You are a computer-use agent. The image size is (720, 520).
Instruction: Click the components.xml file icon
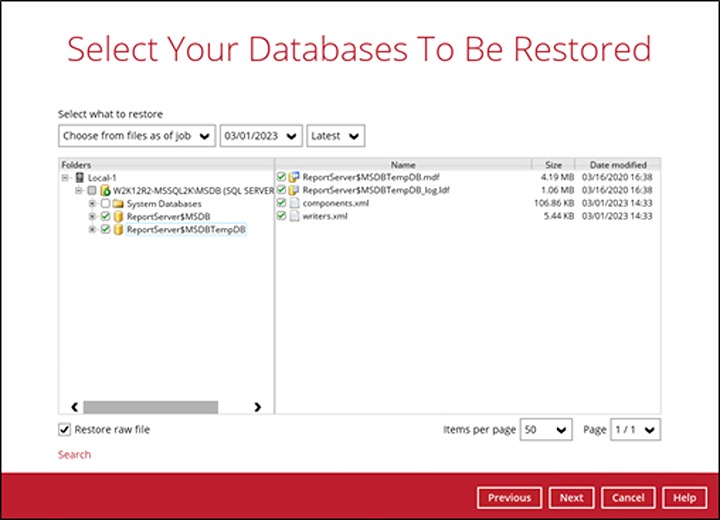[x=294, y=203]
